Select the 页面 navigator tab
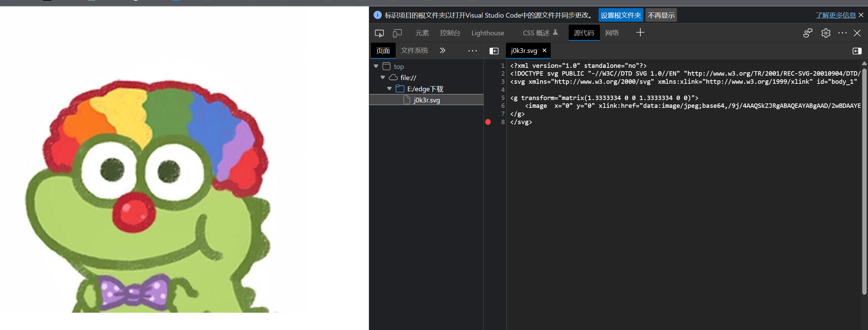Viewport: 868px width, 330px height. pos(383,51)
